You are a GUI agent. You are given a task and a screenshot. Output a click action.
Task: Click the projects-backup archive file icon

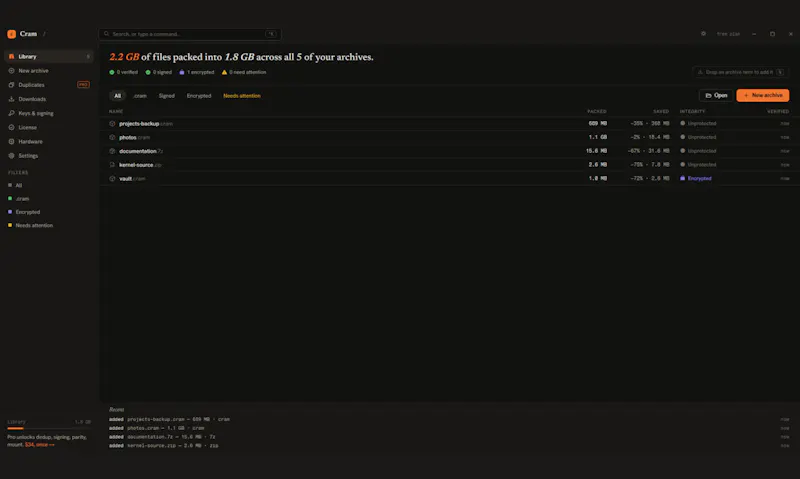pos(112,123)
